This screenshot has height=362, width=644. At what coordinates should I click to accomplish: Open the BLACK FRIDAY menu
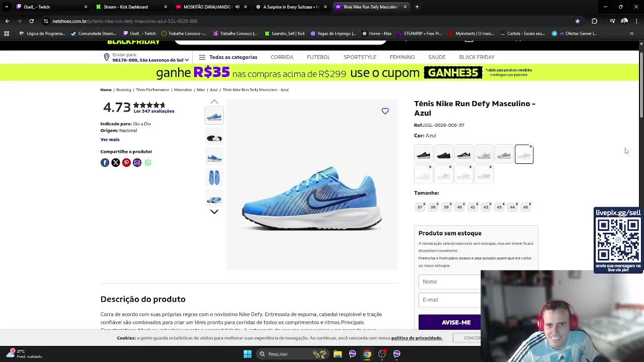476,57
